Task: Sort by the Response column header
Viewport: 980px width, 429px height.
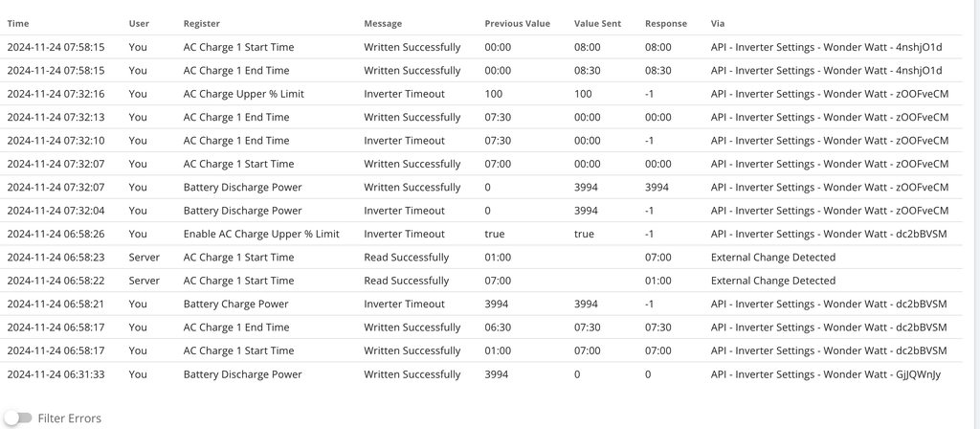Action: pyautogui.click(x=665, y=23)
